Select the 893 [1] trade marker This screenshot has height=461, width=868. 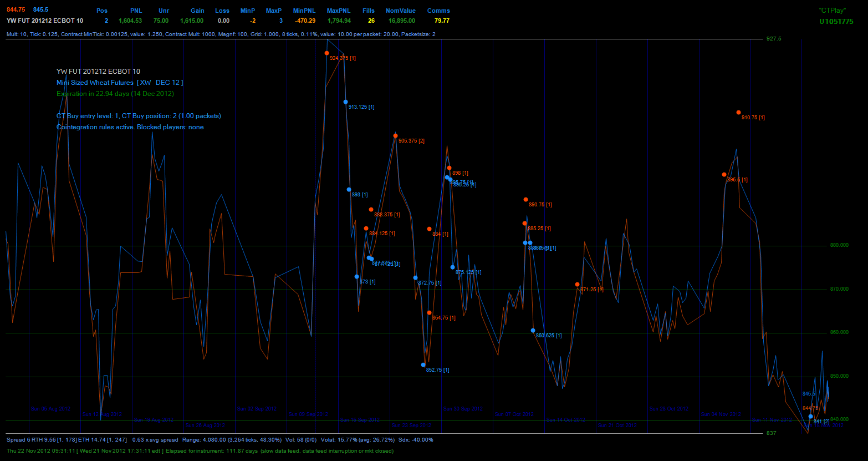pyautogui.click(x=349, y=190)
